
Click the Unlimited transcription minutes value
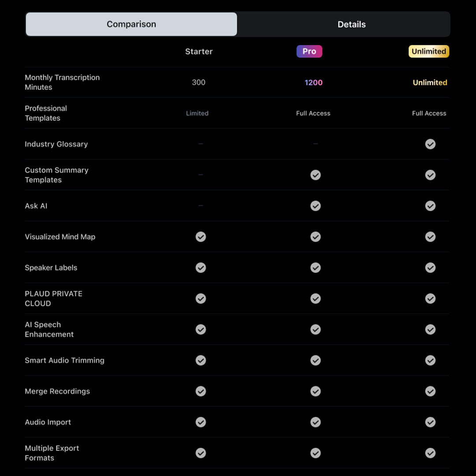430,82
